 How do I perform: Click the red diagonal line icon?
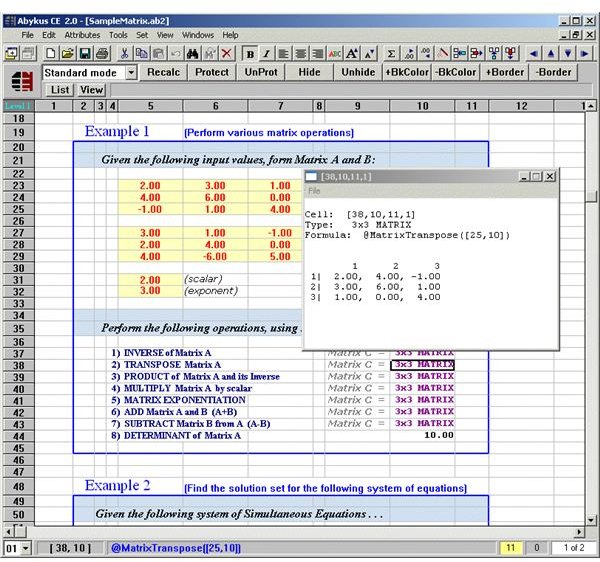pyautogui.click(x=443, y=54)
